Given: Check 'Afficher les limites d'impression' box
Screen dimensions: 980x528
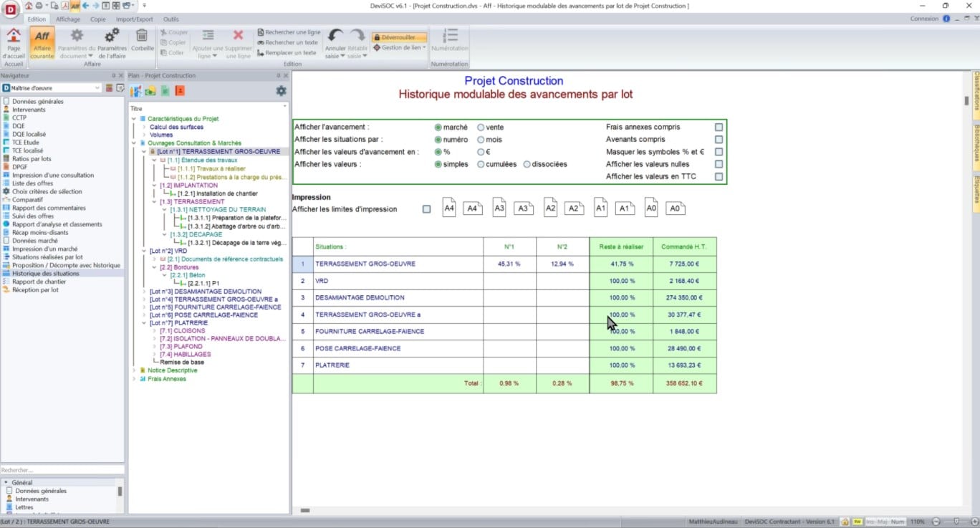Looking at the screenshot, I should point(427,209).
